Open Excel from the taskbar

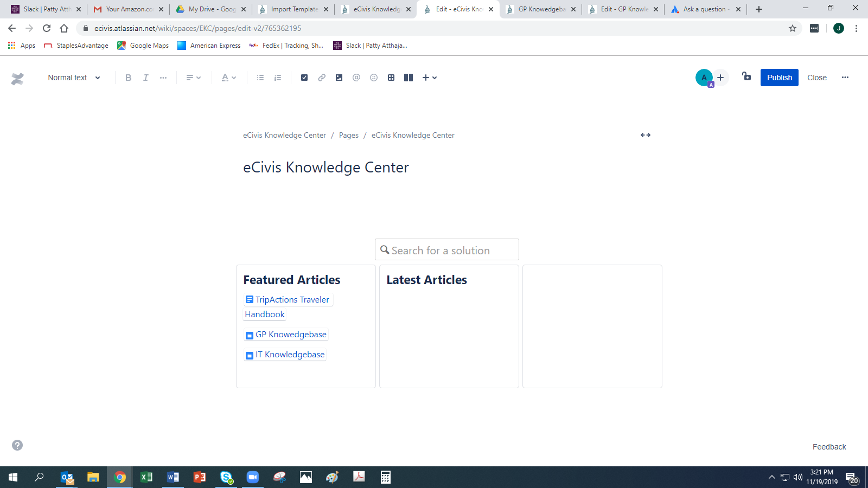pyautogui.click(x=146, y=477)
